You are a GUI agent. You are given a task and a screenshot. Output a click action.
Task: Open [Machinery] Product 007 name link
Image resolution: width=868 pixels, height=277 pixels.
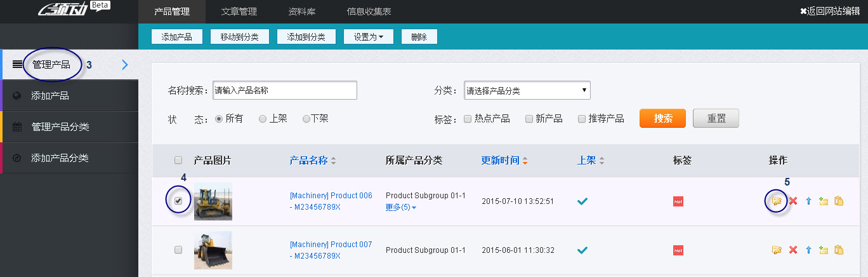point(331,250)
